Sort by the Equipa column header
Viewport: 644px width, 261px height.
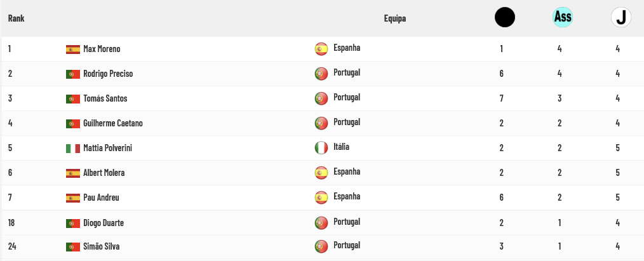click(394, 18)
